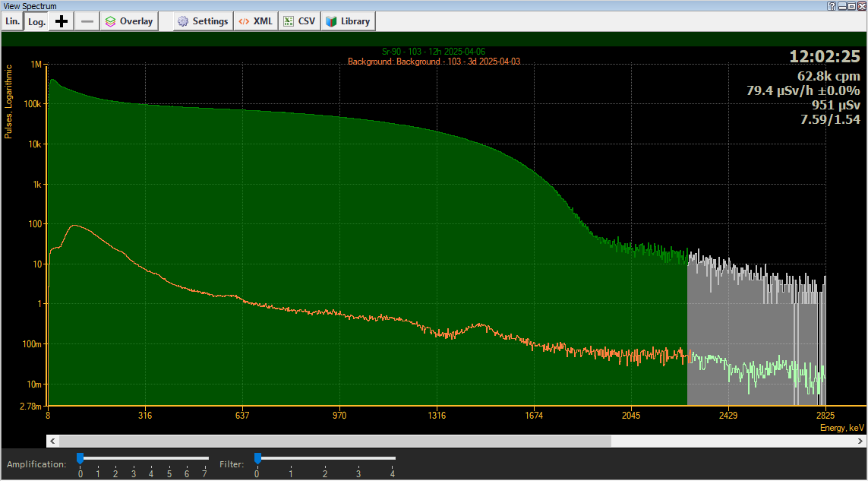Image resolution: width=868 pixels, height=481 pixels.
Task: Zoom out with the minus icon
Action: pos(87,21)
